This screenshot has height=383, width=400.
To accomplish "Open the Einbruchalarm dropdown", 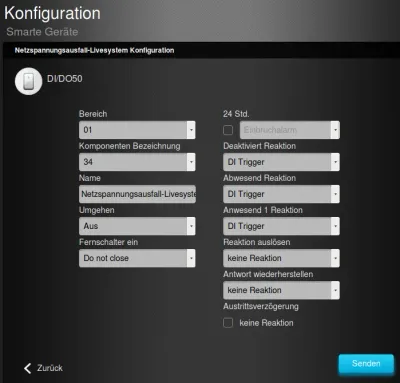I will coord(290,130).
